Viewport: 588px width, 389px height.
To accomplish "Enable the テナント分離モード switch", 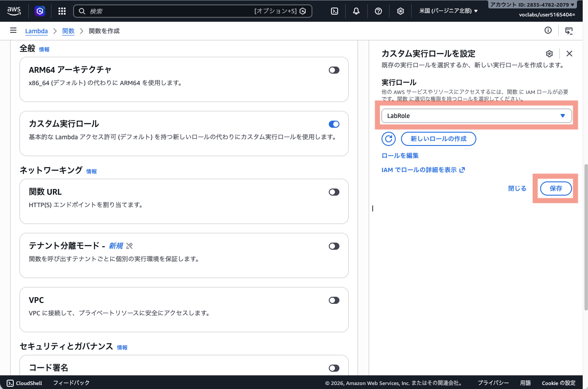I will [334, 246].
